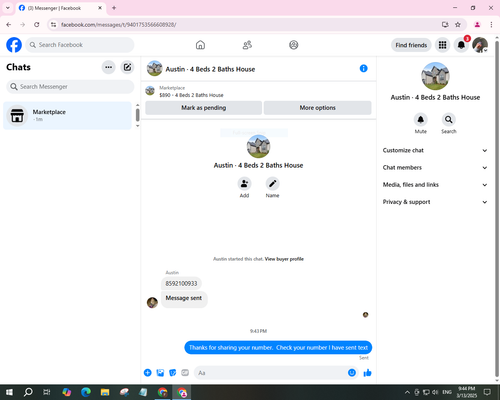Screen dimensions: 500x400
Task: Focus the Search Facebook field
Action: point(80,45)
